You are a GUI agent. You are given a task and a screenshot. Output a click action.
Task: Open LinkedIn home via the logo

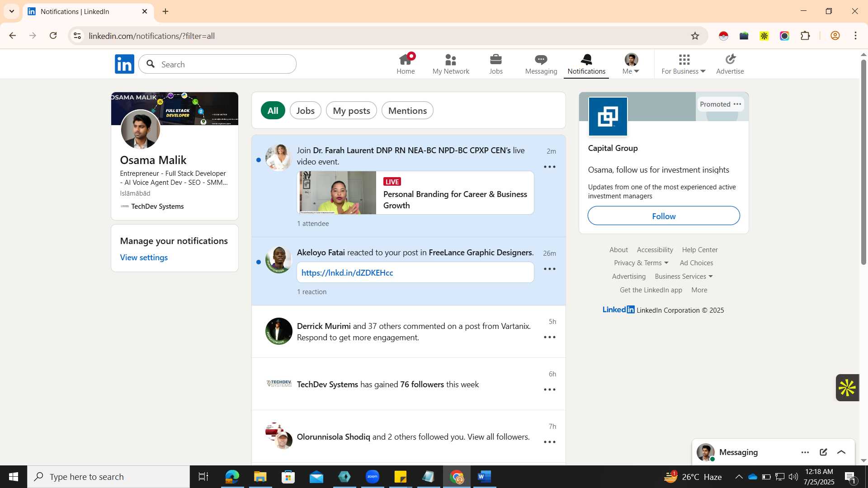coord(124,64)
